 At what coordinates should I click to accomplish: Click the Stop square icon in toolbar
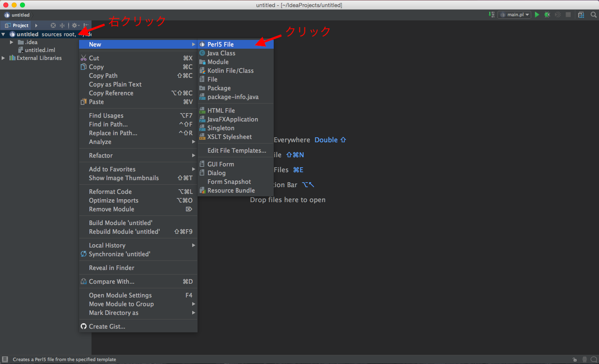pyautogui.click(x=568, y=15)
